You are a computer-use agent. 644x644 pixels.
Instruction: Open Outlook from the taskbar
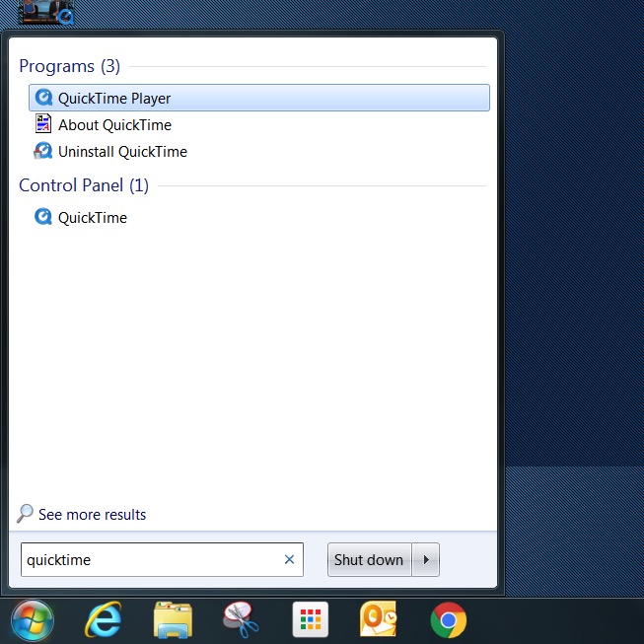tap(379, 619)
